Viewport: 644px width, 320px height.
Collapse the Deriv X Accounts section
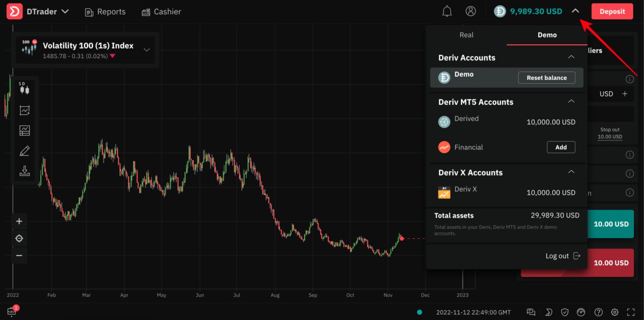[x=571, y=172]
